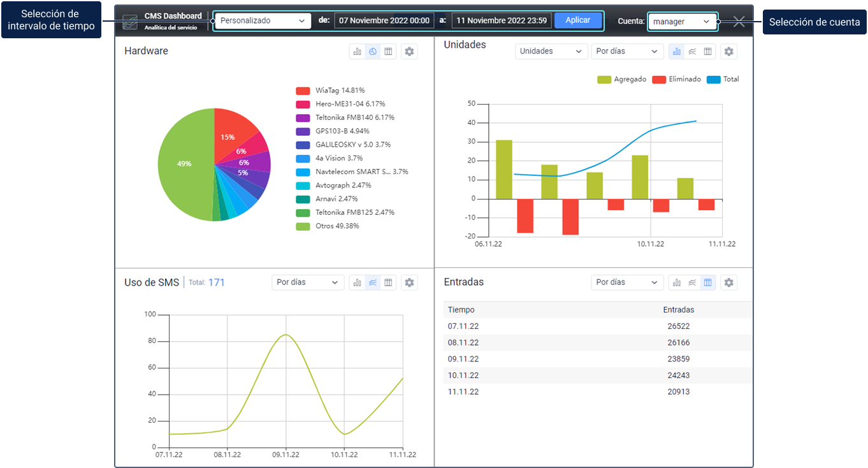Click the start date field 07 Noviembre 2022

click(x=384, y=20)
